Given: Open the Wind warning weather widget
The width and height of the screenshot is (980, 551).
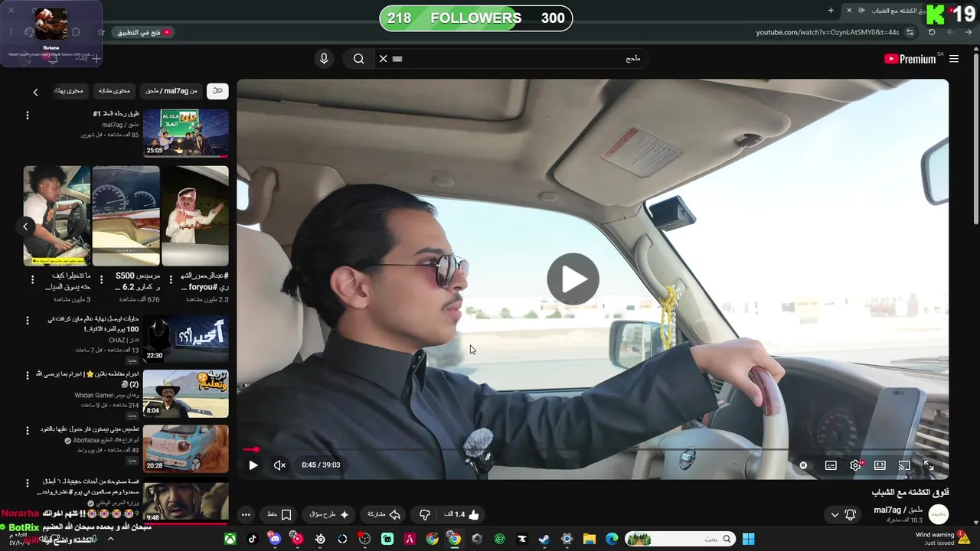Looking at the screenshot, I should pos(941,538).
